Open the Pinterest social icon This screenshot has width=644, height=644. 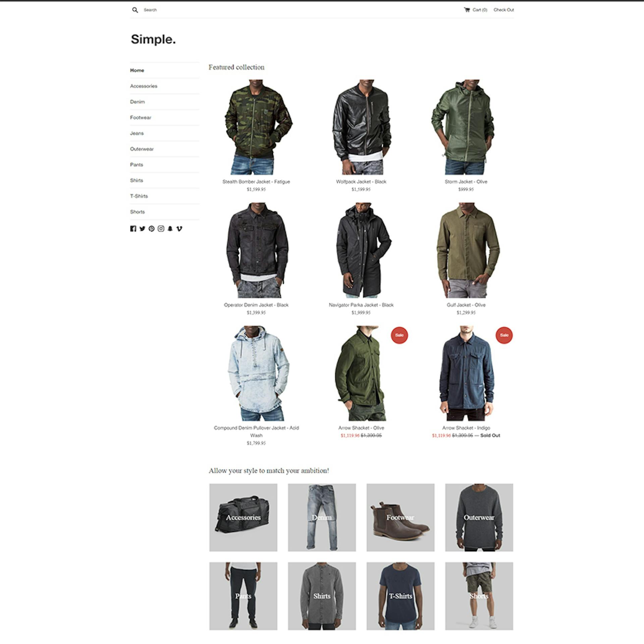152,229
